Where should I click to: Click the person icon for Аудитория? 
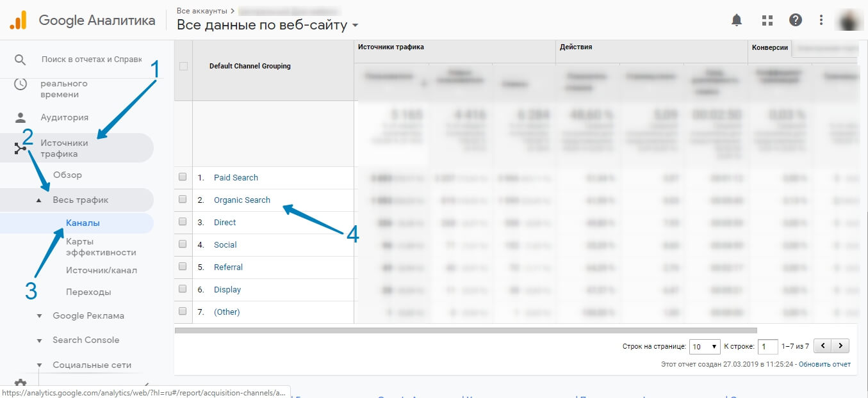20,118
